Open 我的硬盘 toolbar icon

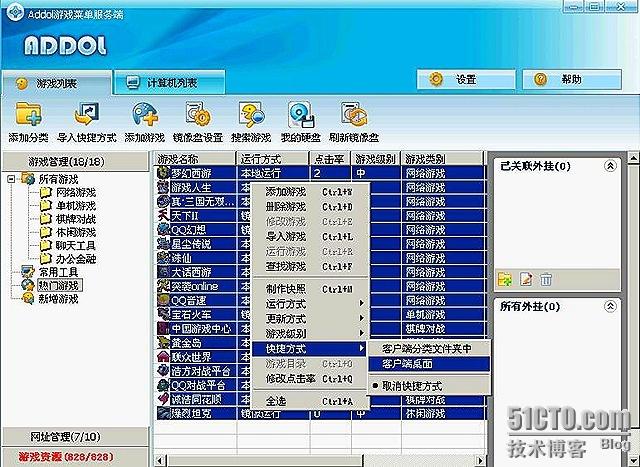(x=301, y=114)
